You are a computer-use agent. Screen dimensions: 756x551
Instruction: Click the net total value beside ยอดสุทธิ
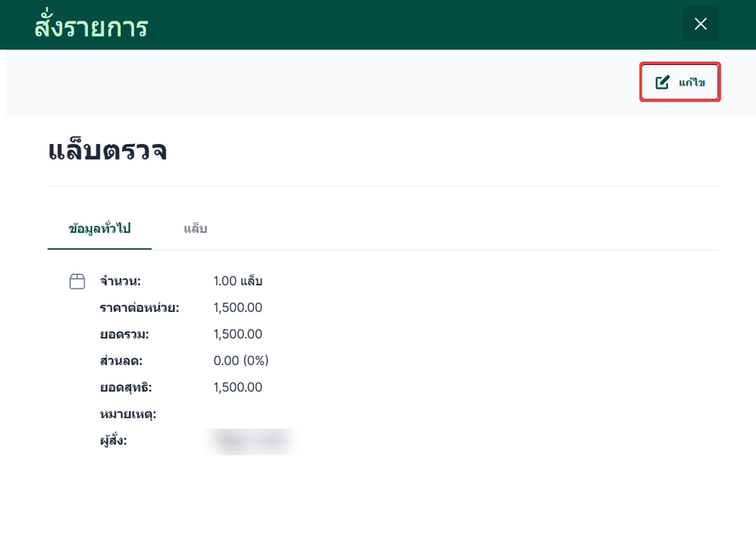(237, 387)
